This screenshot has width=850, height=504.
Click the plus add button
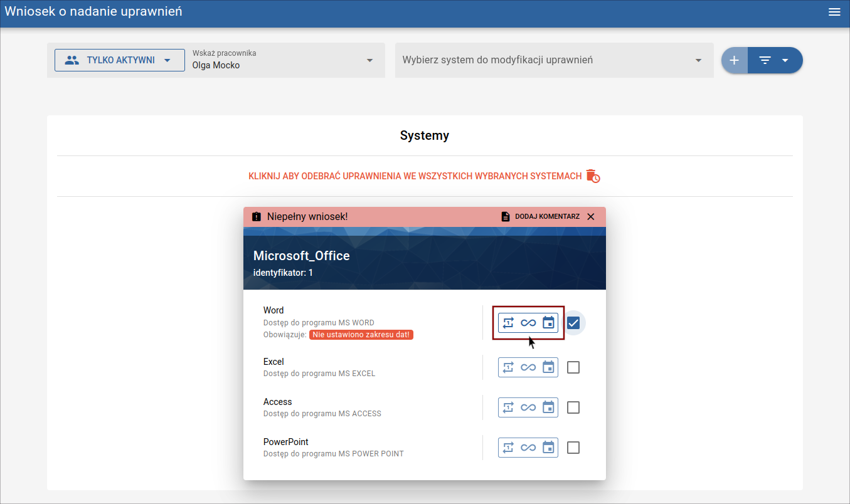tap(735, 60)
